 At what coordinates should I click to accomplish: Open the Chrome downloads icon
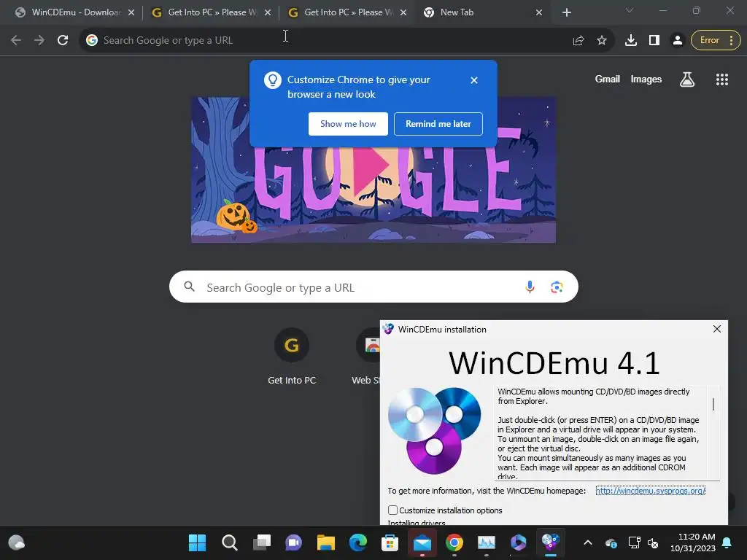click(631, 40)
